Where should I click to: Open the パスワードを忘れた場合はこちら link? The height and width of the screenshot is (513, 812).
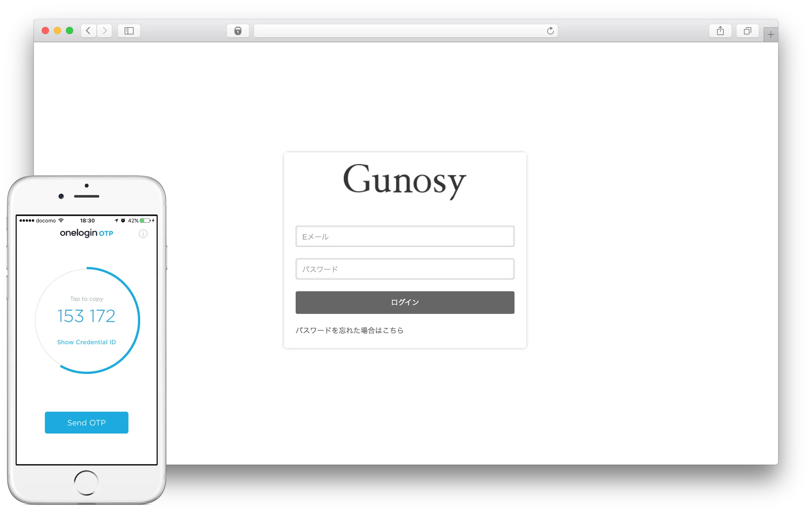349,330
